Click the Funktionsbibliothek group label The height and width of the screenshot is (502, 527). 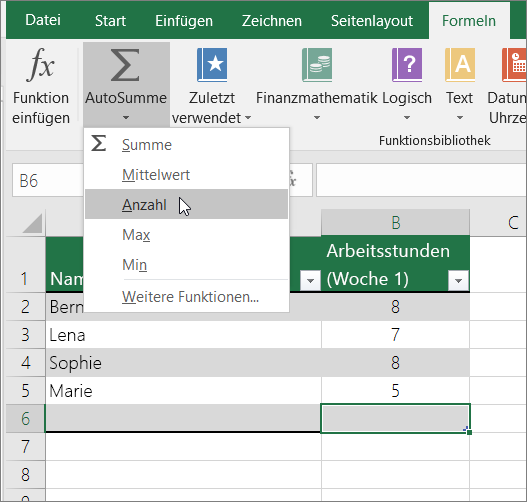pyautogui.click(x=434, y=140)
